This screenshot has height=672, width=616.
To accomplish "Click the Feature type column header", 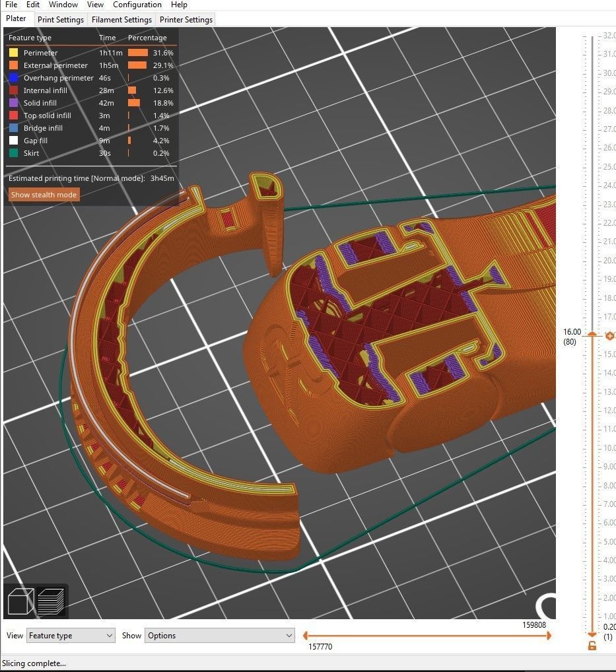I will click(30, 38).
